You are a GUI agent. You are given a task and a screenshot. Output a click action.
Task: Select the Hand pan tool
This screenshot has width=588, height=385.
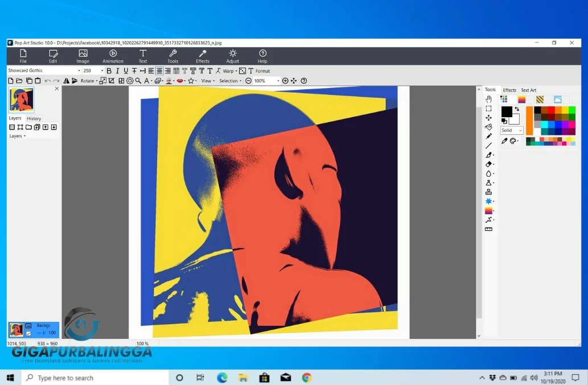[488, 100]
